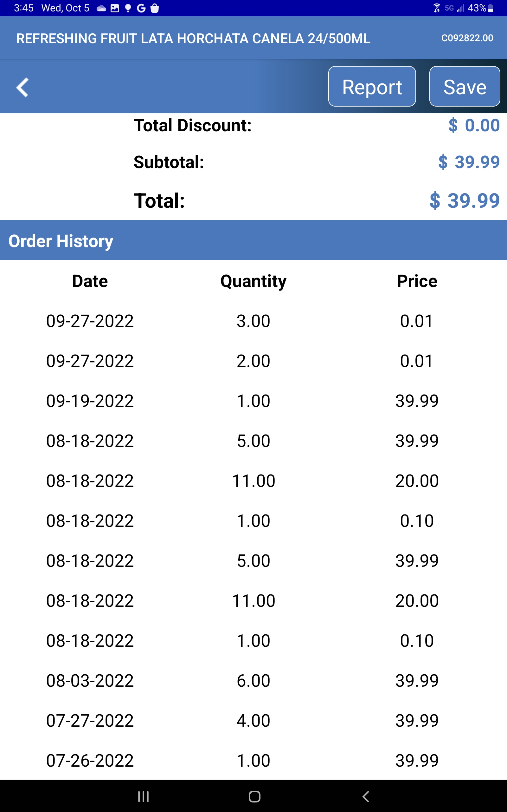
Task: Tap the Android home button icon
Action: 254,796
